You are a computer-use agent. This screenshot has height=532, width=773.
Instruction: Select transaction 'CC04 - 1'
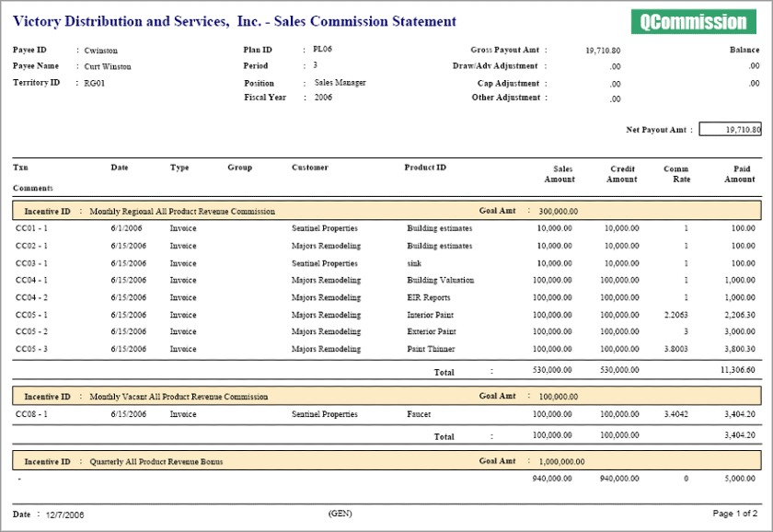(x=31, y=280)
